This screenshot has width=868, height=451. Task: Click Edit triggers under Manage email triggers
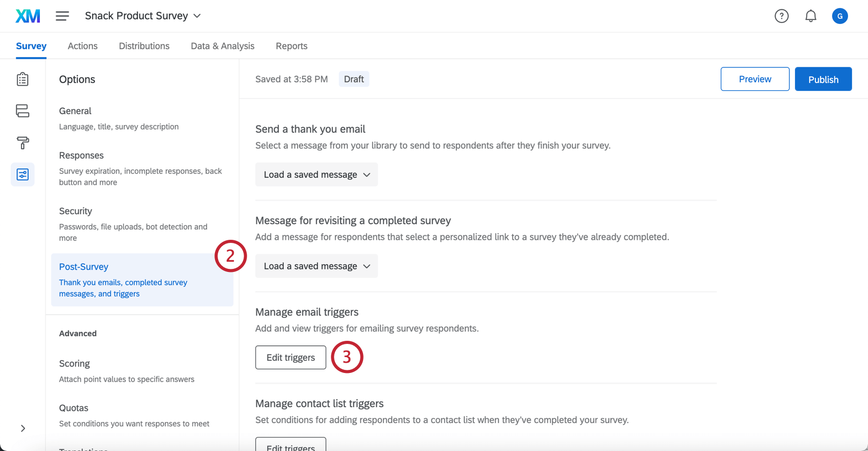point(291,357)
